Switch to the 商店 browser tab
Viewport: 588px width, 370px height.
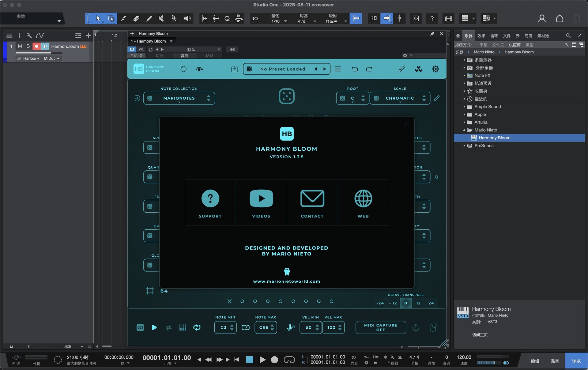tap(528, 36)
